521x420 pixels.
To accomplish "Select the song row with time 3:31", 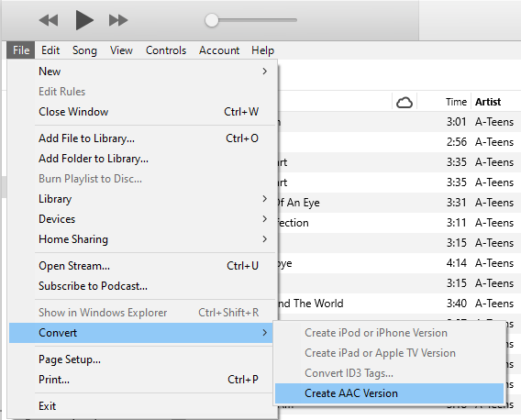I will (399, 203).
